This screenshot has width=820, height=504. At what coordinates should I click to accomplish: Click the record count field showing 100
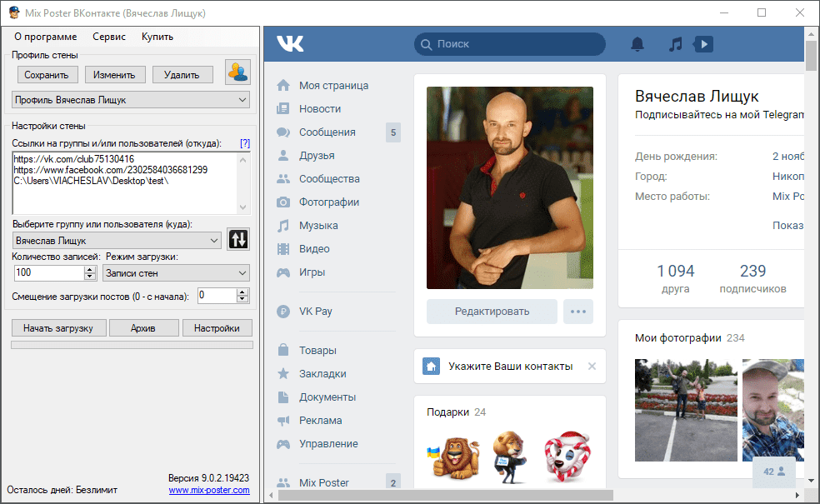[x=50, y=273]
